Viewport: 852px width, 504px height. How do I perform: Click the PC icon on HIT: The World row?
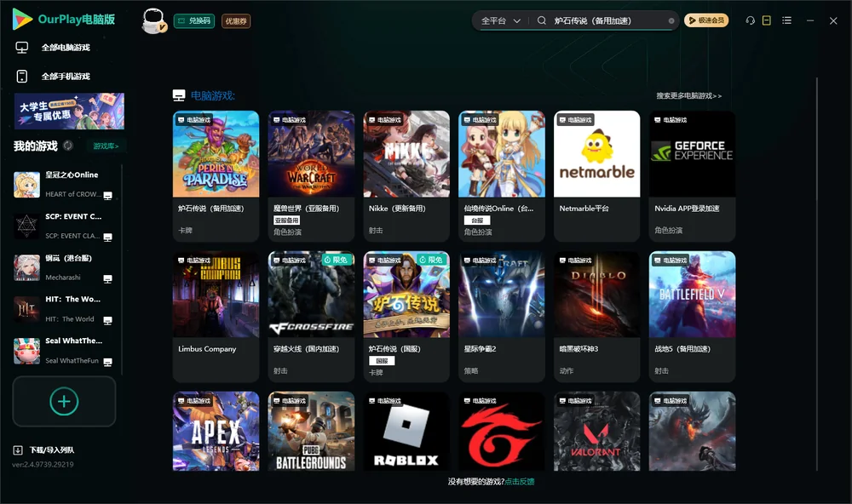(107, 320)
